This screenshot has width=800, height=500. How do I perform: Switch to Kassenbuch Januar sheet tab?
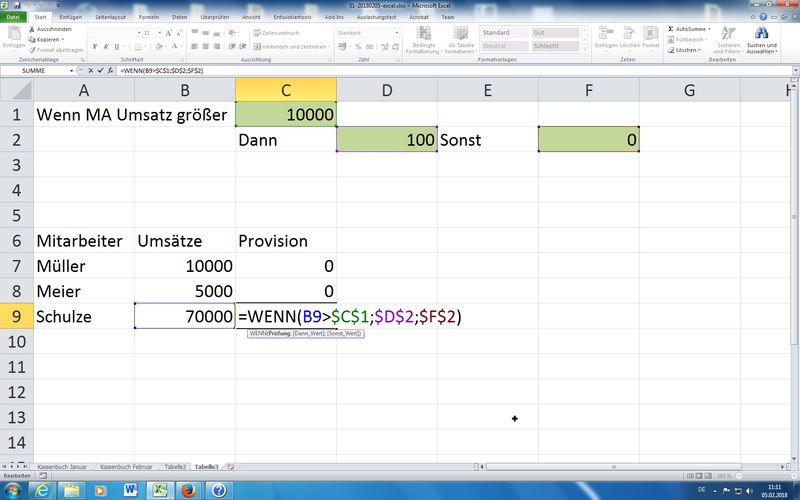pos(63,467)
